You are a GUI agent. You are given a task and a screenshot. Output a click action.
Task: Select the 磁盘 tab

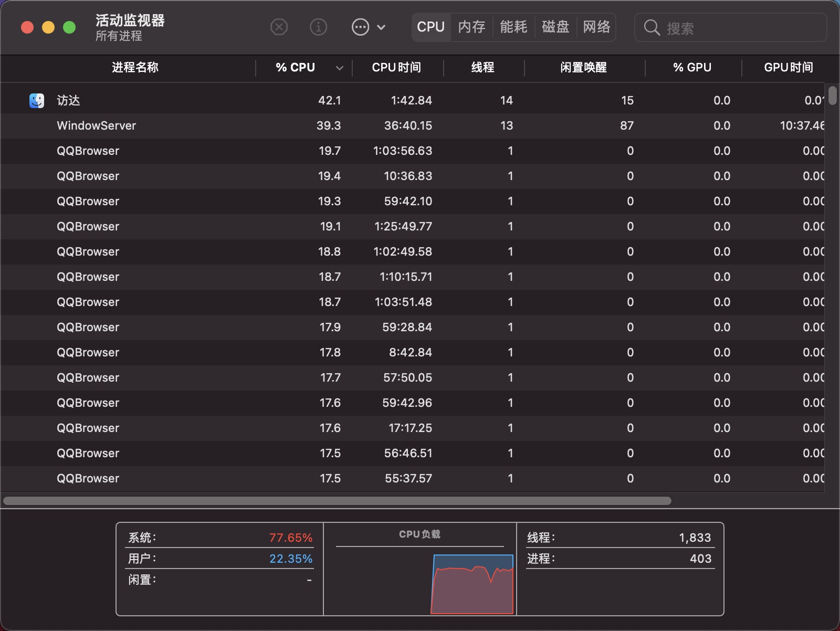tap(555, 27)
